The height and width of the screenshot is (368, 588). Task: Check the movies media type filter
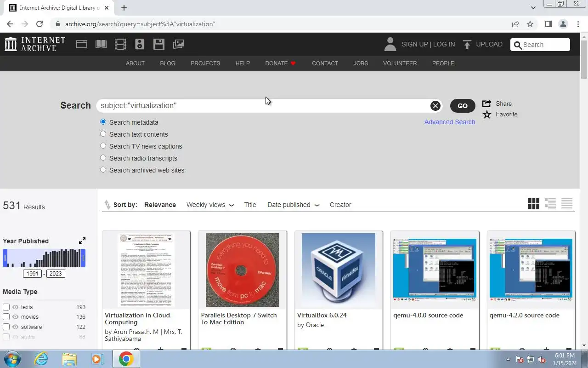pos(6,317)
